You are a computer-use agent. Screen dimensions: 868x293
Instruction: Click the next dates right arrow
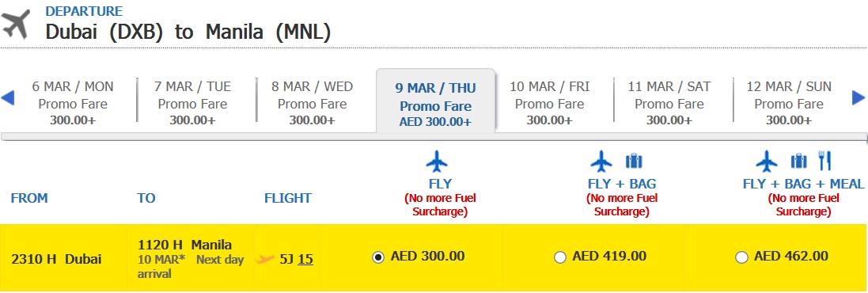click(x=858, y=98)
